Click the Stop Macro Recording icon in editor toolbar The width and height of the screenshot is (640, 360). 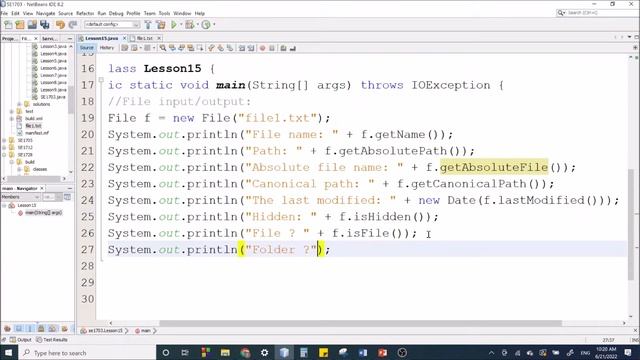point(272,48)
